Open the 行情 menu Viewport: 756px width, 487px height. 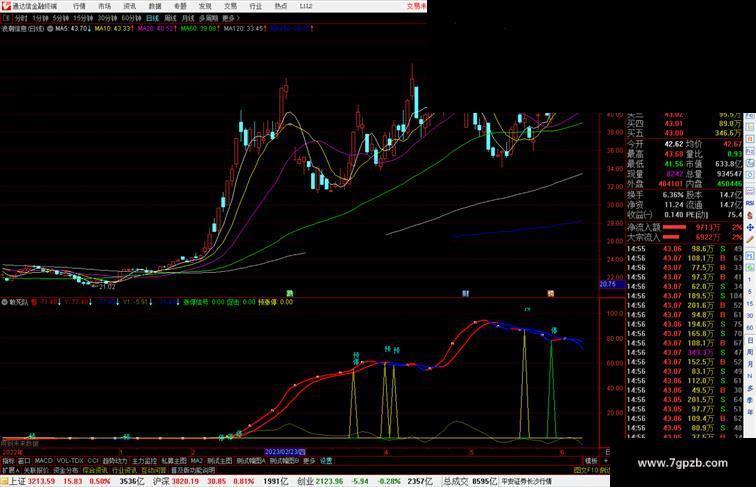point(79,6)
